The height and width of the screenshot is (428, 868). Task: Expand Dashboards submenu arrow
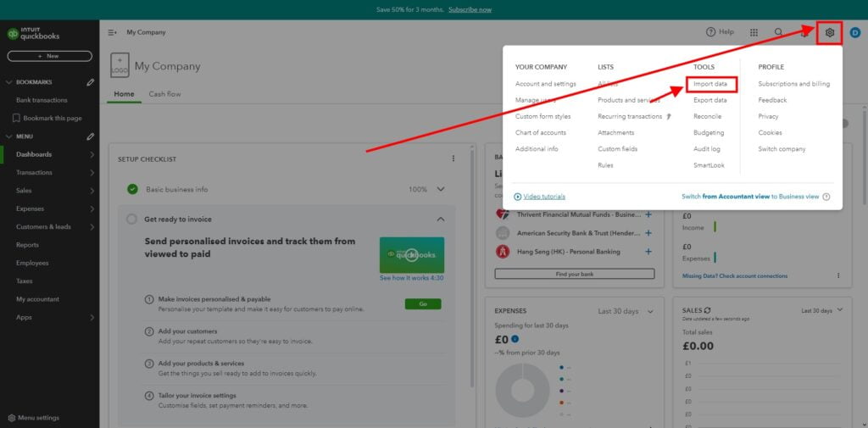[x=92, y=154]
